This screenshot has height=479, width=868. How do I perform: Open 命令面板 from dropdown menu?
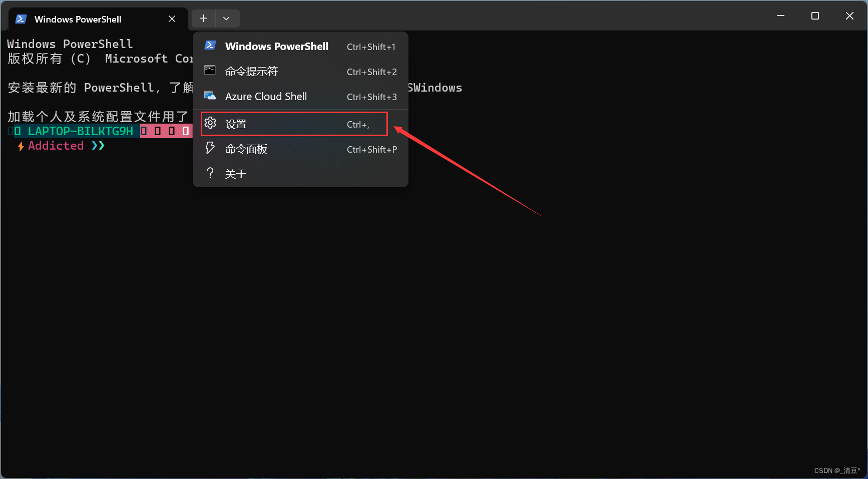300,149
